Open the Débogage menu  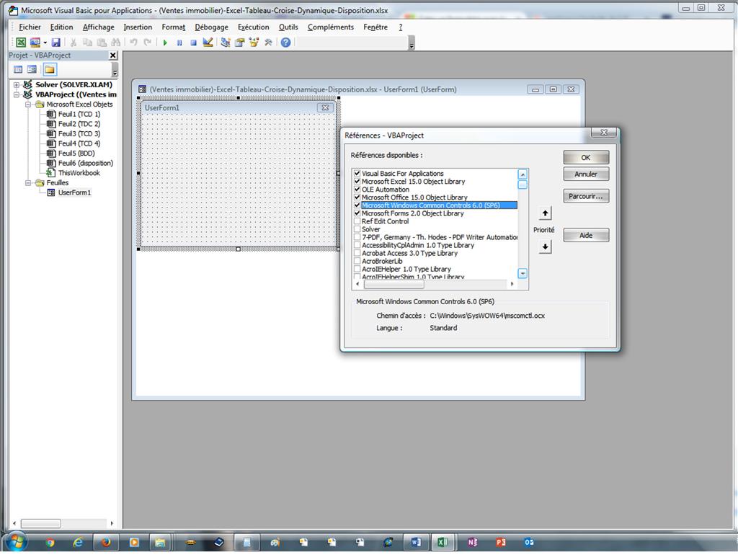[x=211, y=27]
